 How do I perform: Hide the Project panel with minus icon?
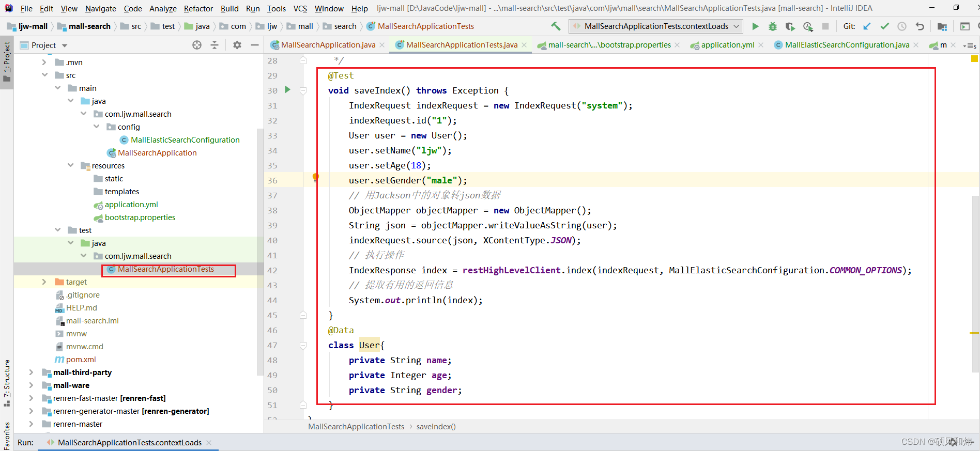255,45
